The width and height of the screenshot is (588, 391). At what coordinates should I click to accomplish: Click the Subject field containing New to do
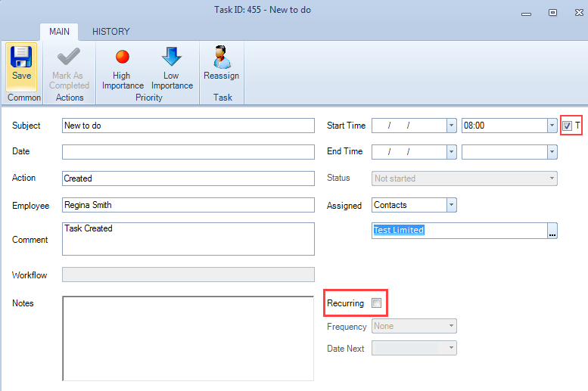188,126
